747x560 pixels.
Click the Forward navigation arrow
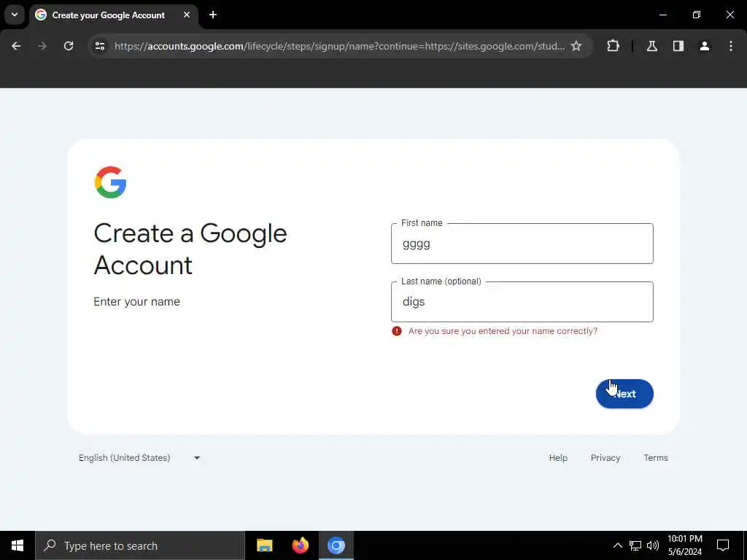pyautogui.click(x=42, y=46)
